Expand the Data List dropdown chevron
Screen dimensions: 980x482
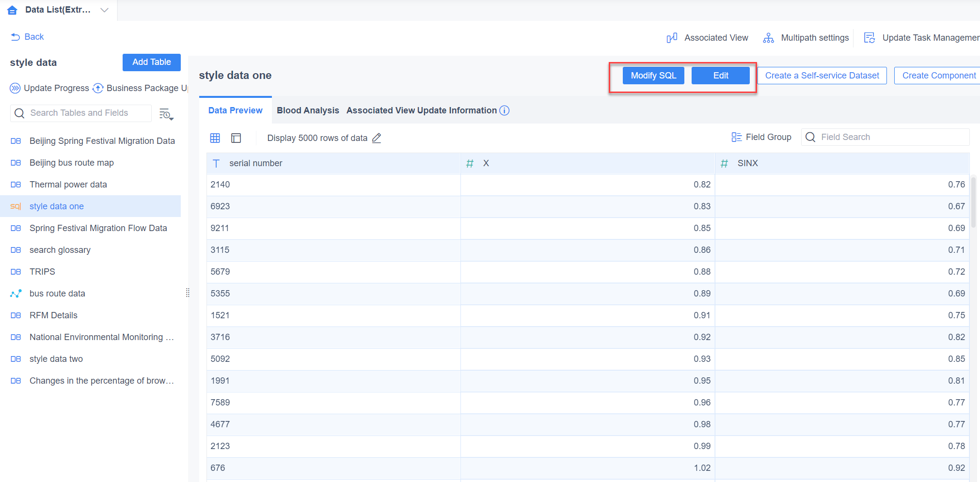(104, 10)
